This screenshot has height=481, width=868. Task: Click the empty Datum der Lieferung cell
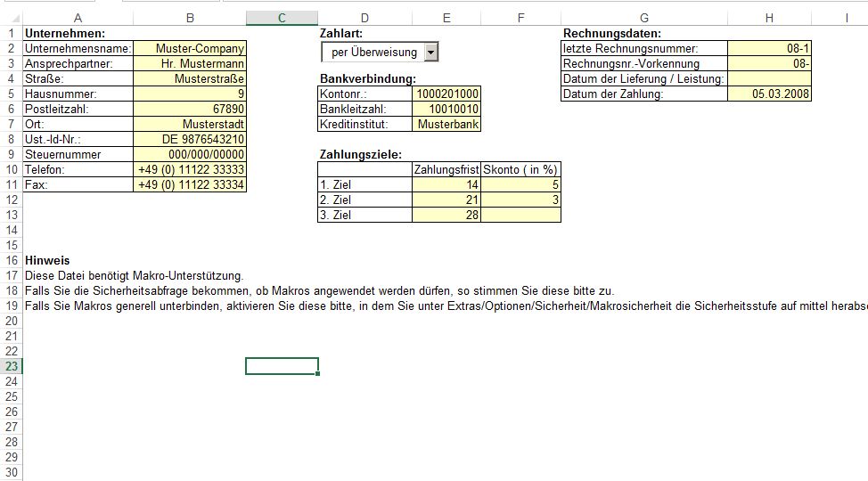[x=769, y=78]
